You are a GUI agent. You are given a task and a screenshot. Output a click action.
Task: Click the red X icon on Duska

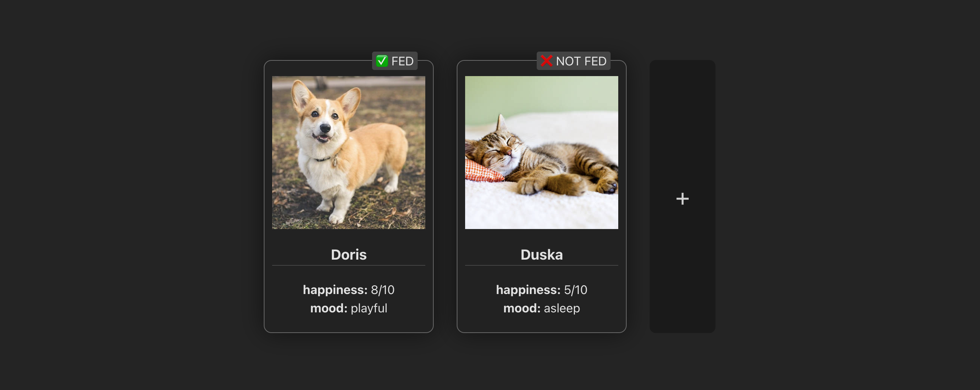547,61
